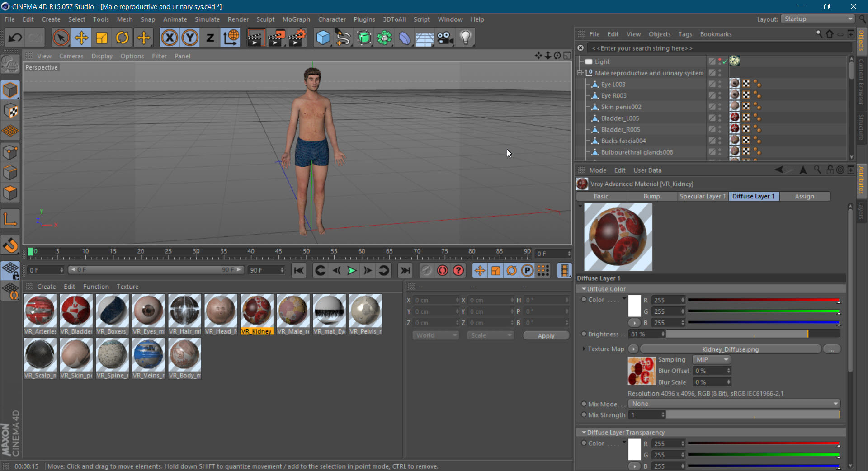Screen dimensions: 868x471
Task: Choose the Rotate tool
Action: click(x=123, y=38)
